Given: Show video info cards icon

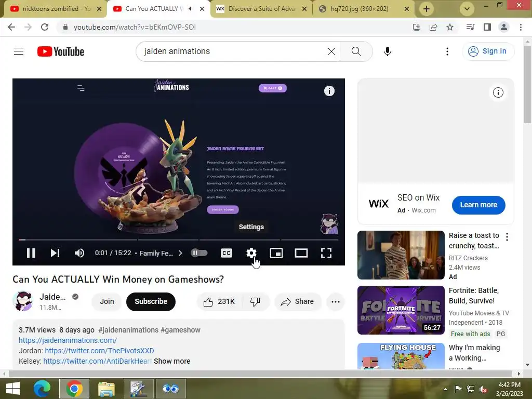Looking at the screenshot, I should 329,91.
